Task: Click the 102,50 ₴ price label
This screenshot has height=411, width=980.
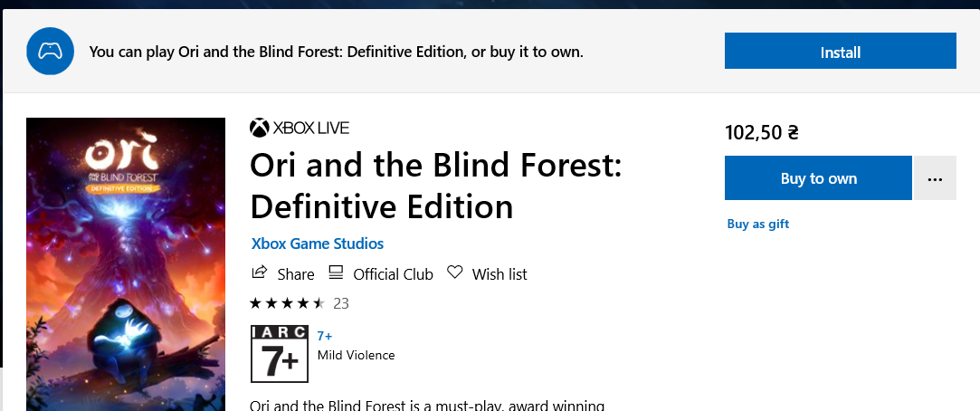Action: tap(762, 133)
